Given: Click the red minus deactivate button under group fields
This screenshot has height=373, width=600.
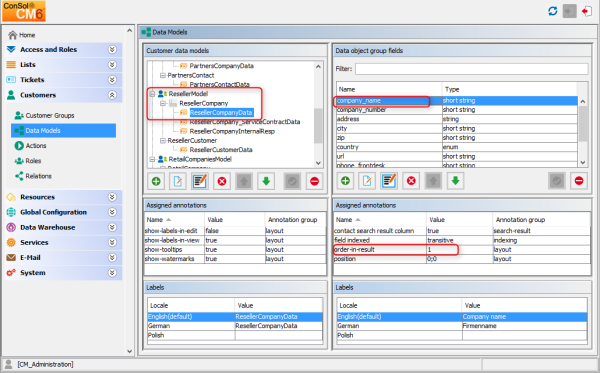Looking at the screenshot, I should (579, 181).
